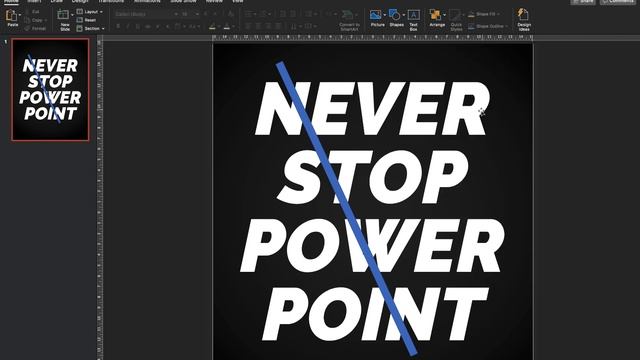The image size is (640, 360).
Task: Insert a Text Box
Action: 413,20
